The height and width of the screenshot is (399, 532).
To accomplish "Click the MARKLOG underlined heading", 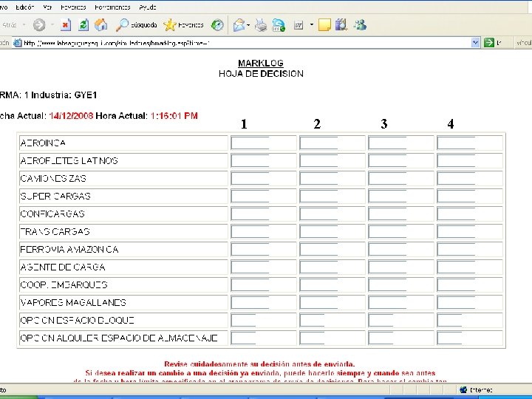I will coord(261,63).
